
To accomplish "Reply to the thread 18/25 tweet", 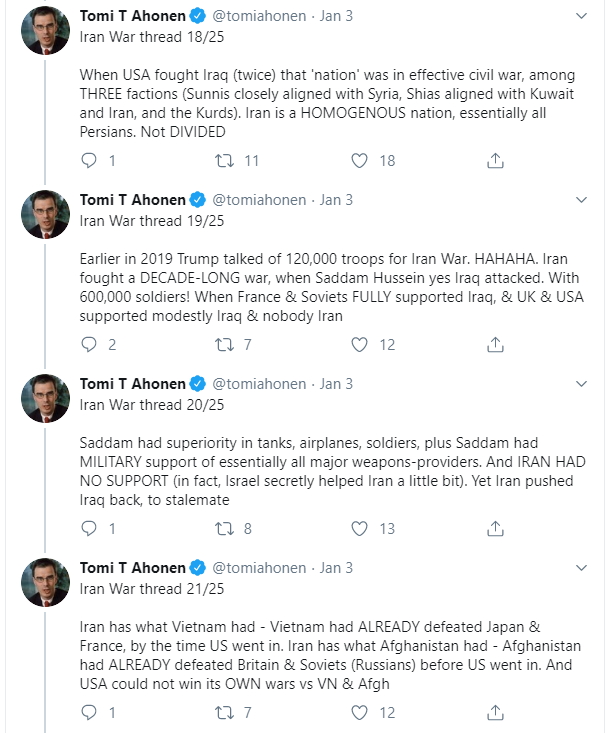I will 89,160.
